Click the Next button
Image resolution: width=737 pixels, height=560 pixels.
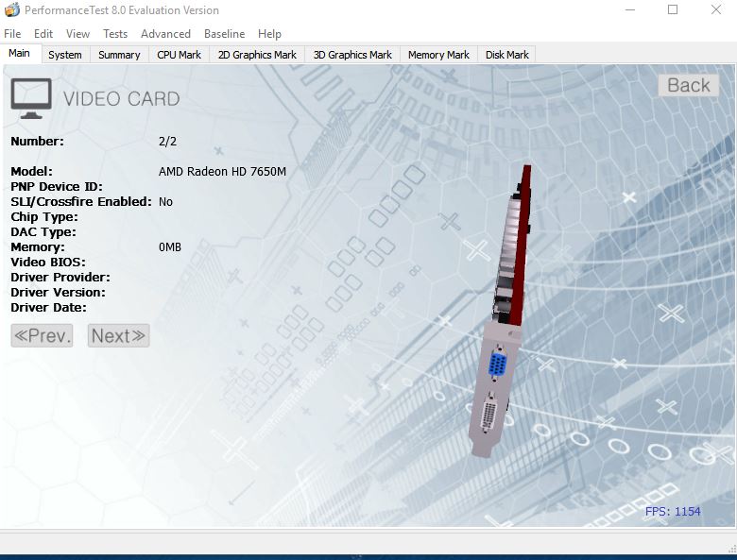click(118, 335)
